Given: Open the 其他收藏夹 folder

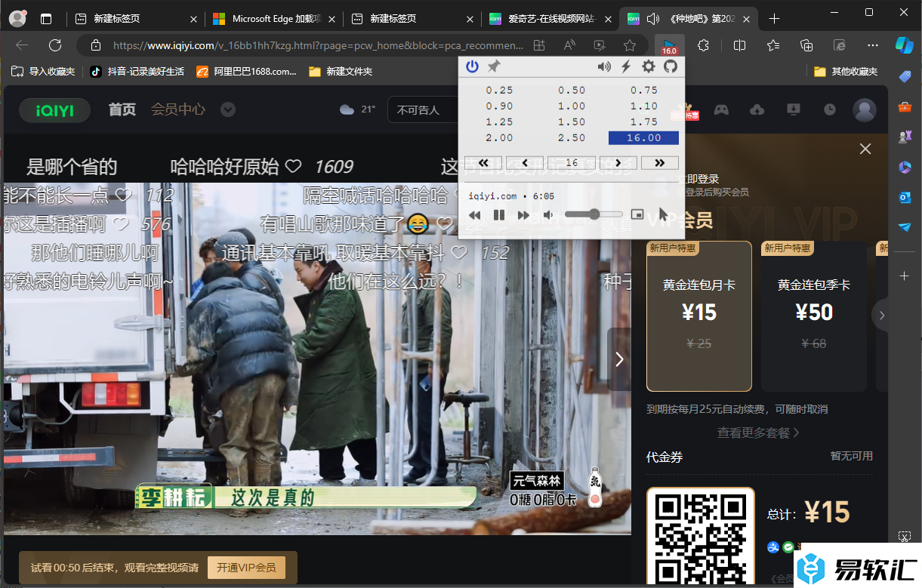Looking at the screenshot, I should [x=846, y=72].
